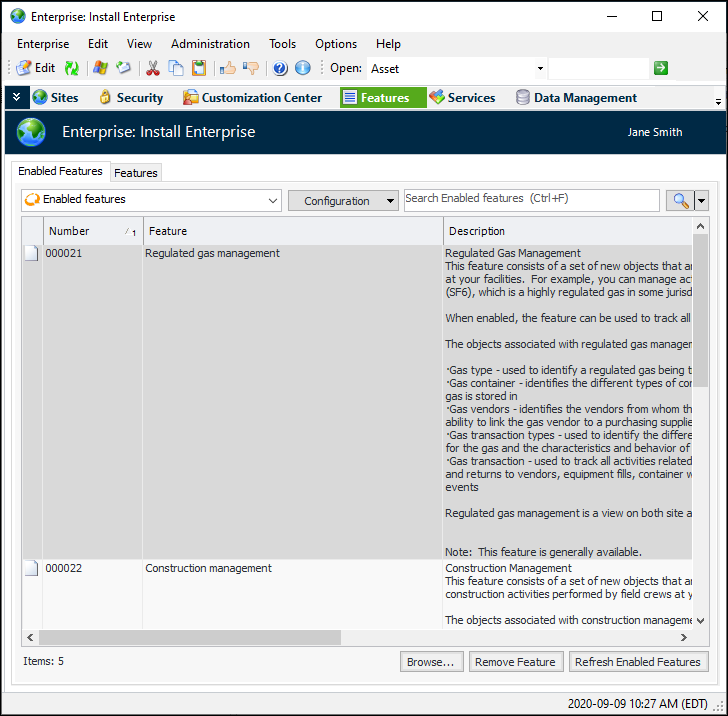Click the document icon for row 000021
The image size is (728, 716).
pos(31,254)
